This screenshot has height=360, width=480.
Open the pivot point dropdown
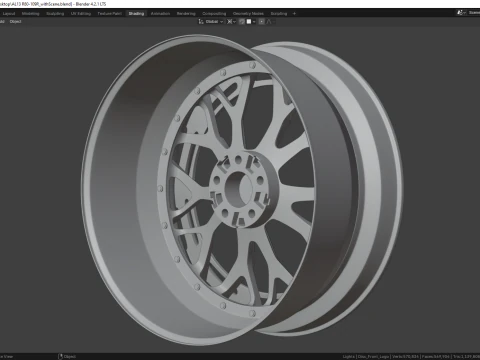tap(231, 22)
